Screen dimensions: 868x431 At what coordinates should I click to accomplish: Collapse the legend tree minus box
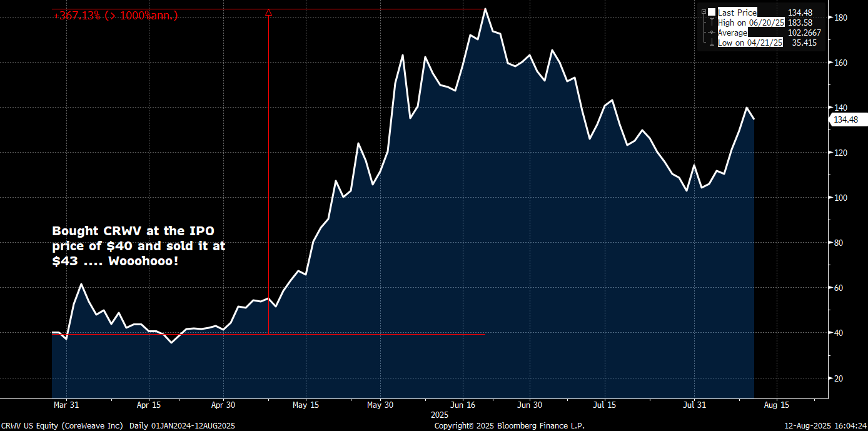click(x=704, y=12)
